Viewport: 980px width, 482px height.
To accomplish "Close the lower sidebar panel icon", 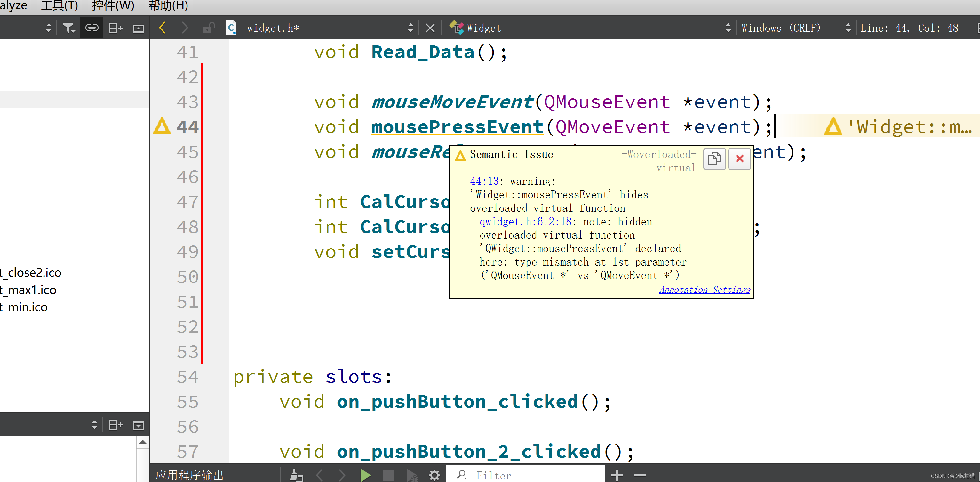I will (138, 425).
